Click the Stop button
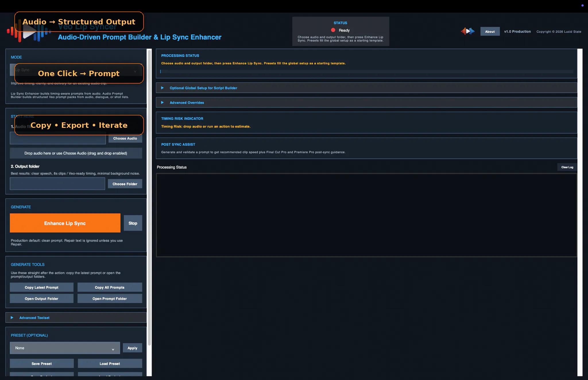 [x=133, y=223]
